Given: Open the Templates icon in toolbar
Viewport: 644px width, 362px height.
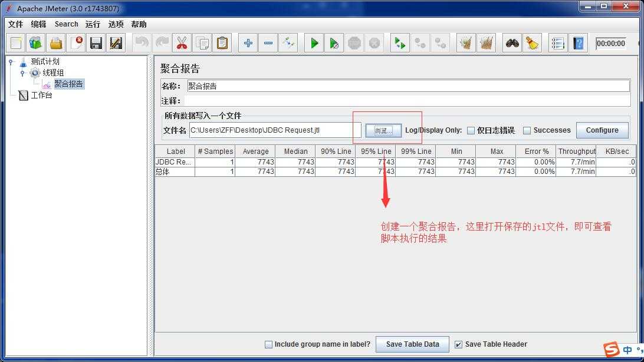Looking at the screenshot, I should pyautogui.click(x=36, y=42).
